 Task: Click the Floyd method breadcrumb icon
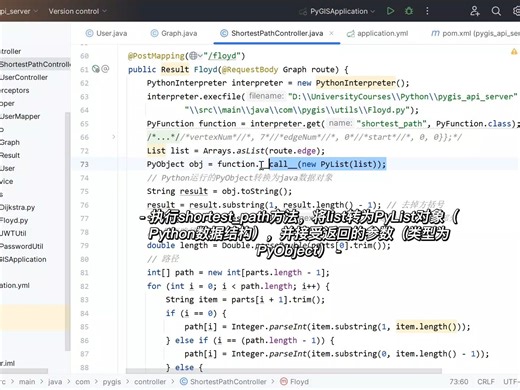click(x=284, y=381)
